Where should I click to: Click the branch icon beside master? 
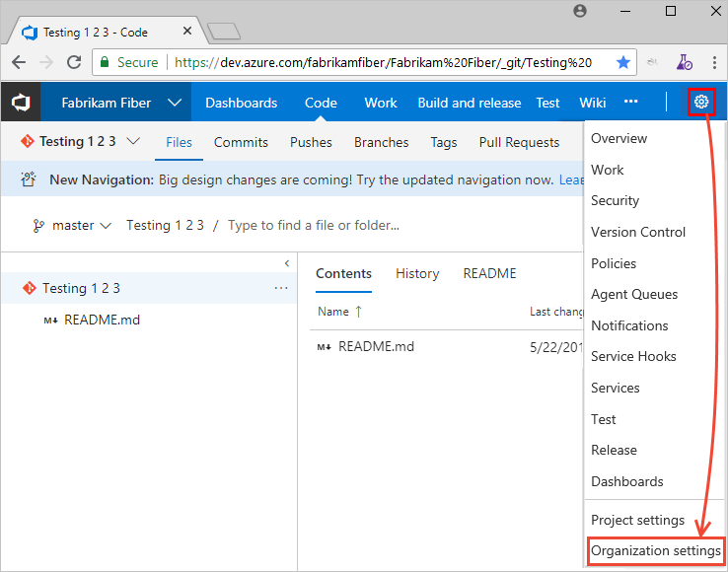click(x=38, y=226)
